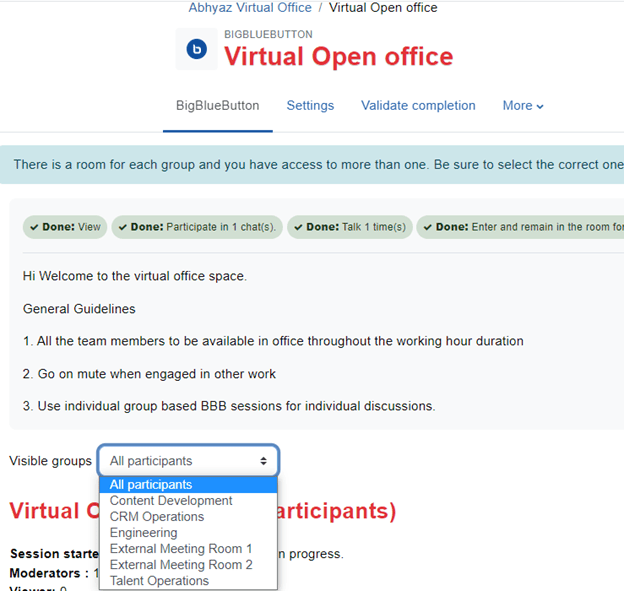Click the General Guidelines text
The width and height of the screenshot is (624, 591).
tap(79, 309)
